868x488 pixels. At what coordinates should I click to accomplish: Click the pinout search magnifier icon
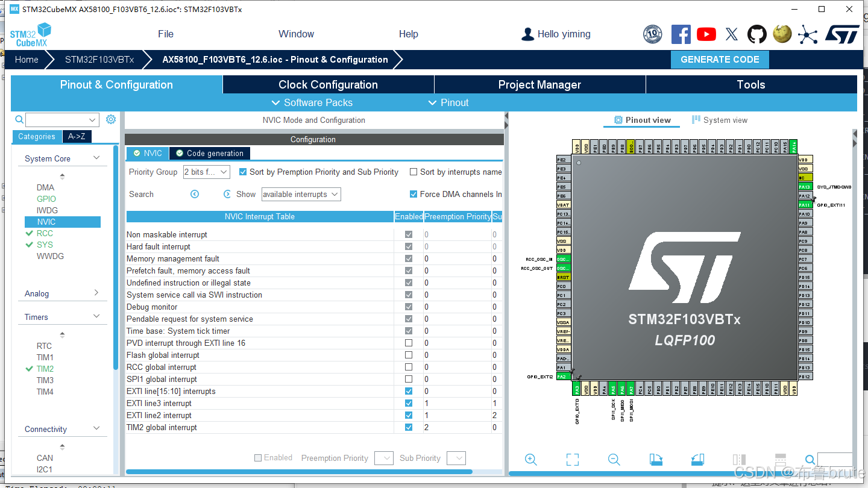[810, 460]
